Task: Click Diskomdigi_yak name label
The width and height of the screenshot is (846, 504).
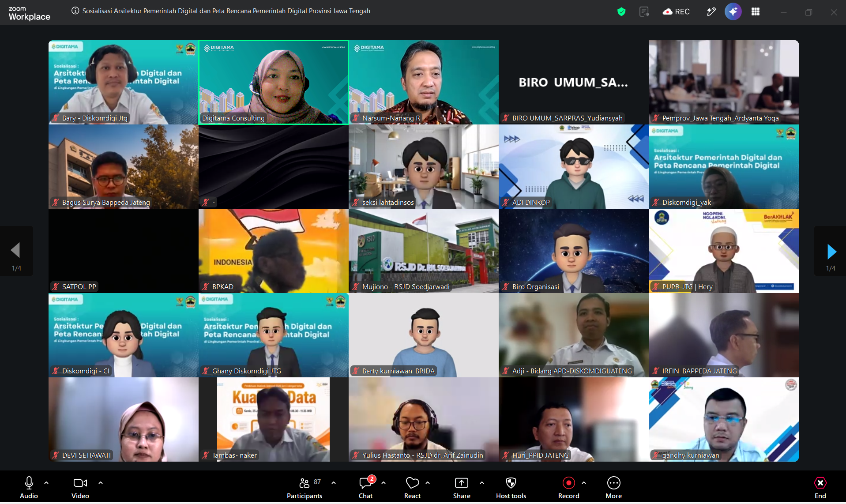Action: tap(686, 203)
